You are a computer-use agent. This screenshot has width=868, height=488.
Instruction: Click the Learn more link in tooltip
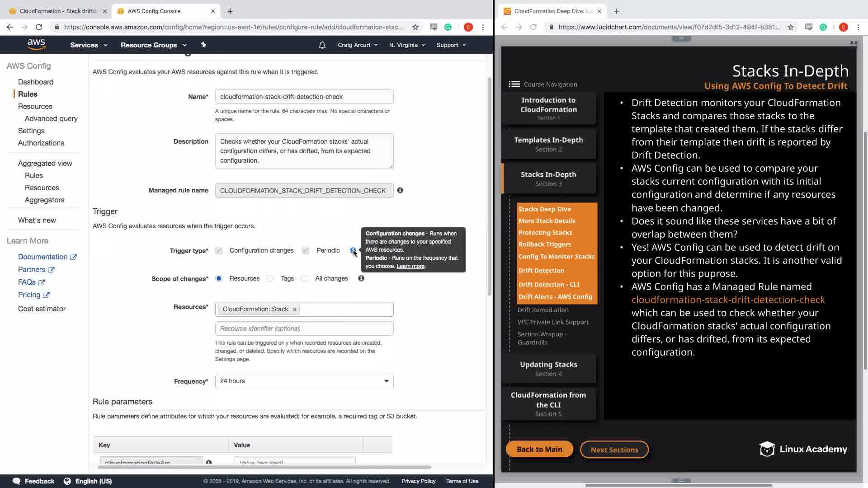410,266
